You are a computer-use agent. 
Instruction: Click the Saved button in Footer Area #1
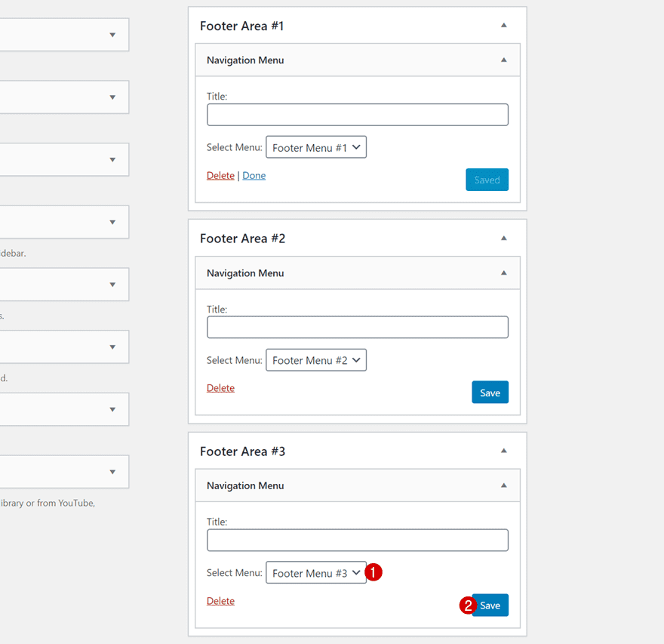(x=487, y=180)
